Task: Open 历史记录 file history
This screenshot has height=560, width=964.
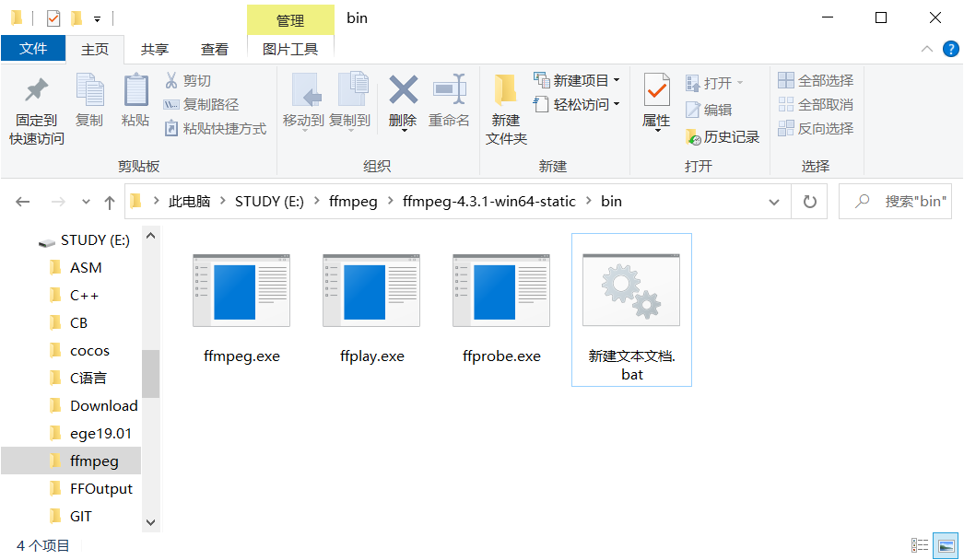Action: (723, 136)
